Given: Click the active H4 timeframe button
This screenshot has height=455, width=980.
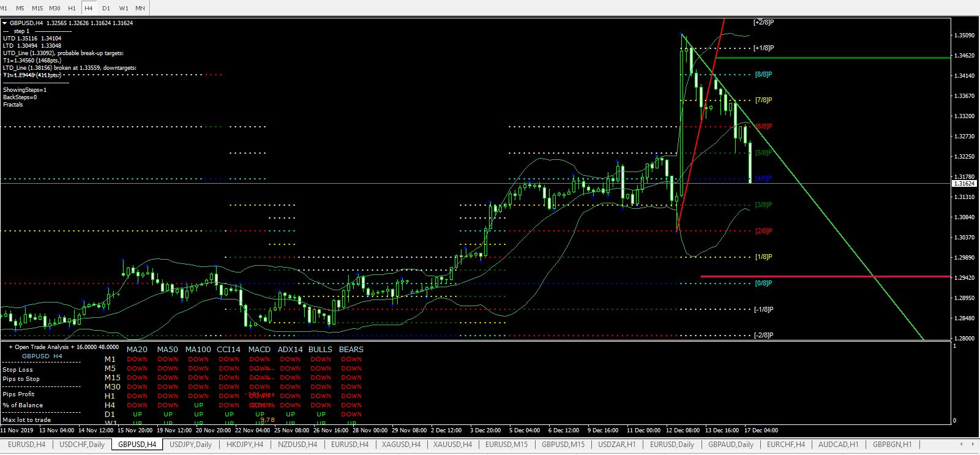Looking at the screenshot, I should click(89, 8).
